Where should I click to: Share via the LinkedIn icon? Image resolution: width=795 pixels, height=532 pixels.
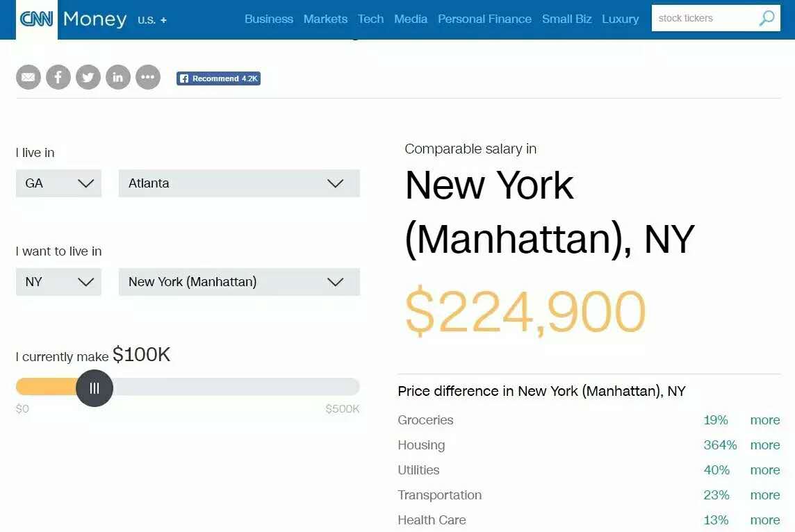118,77
